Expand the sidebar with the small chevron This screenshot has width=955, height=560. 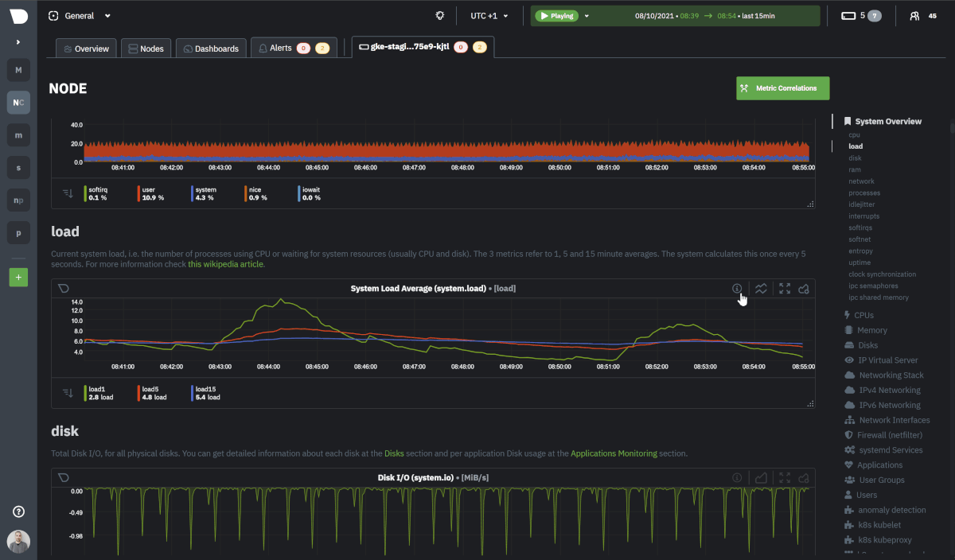18,42
